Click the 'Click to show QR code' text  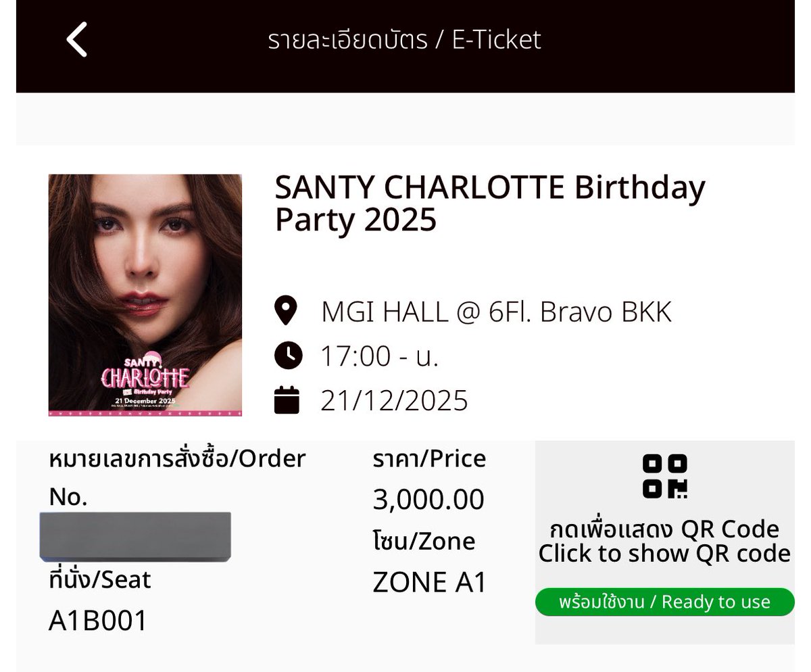pyautogui.click(x=664, y=553)
